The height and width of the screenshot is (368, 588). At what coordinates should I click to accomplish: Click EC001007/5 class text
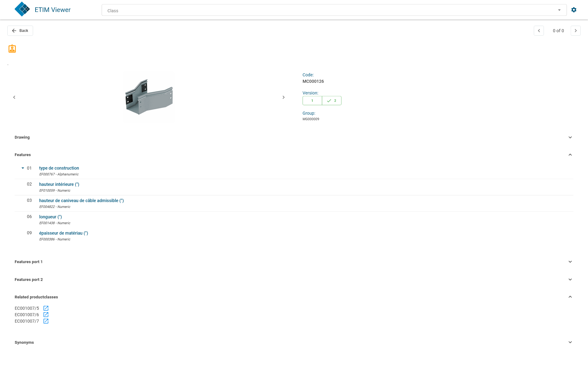point(27,308)
